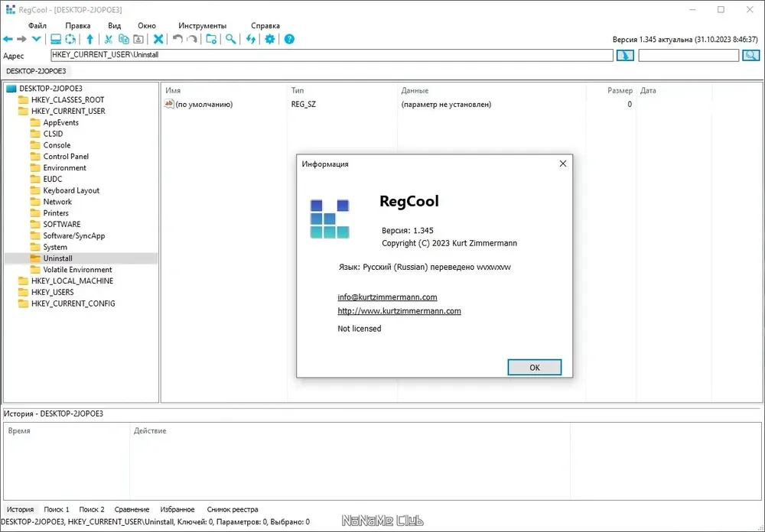Click the back arrow toolbar icon
Image resolution: width=765 pixels, height=532 pixels.
(x=8, y=39)
